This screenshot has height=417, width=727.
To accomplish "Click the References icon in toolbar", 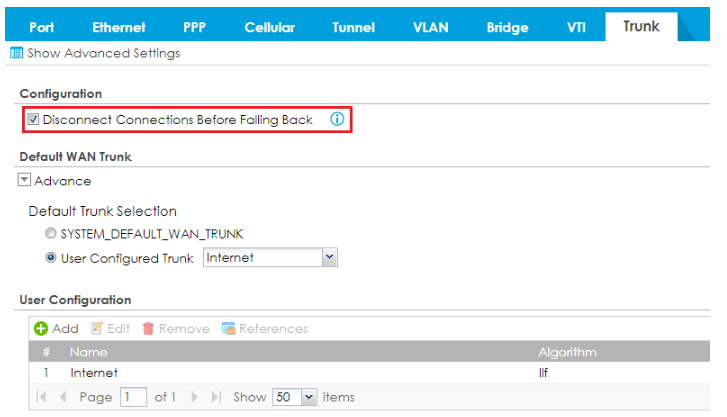I will [x=228, y=328].
